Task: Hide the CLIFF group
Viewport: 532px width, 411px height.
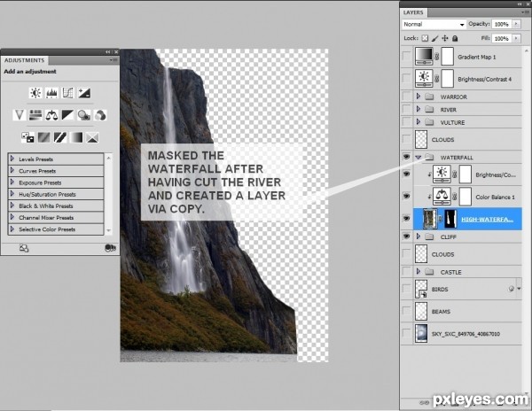Action: pyautogui.click(x=406, y=237)
